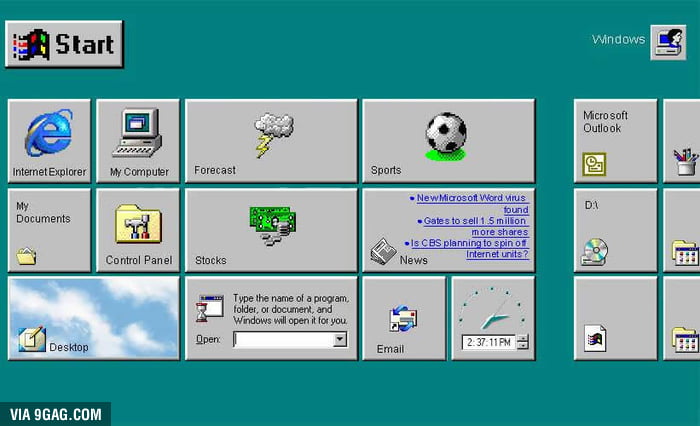The width and height of the screenshot is (700, 426).
Task: Open the Control Panel folder icon
Action: [138, 224]
